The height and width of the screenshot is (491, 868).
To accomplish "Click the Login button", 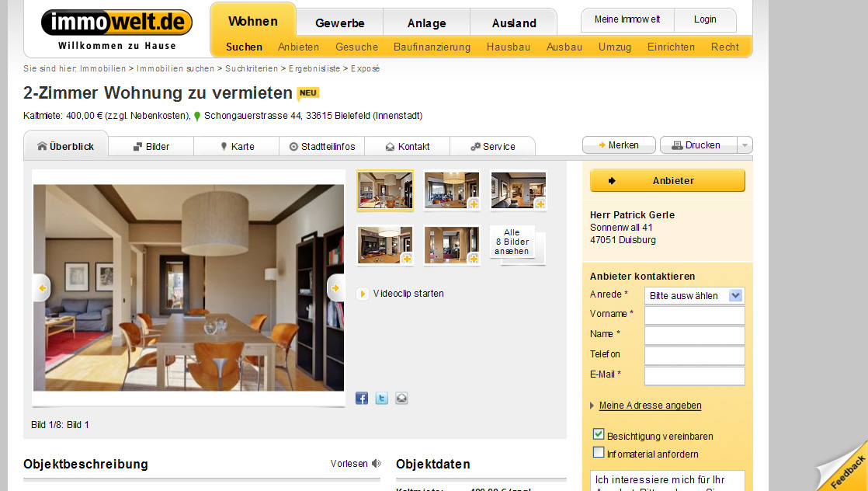I will pyautogui.click(x=705, y=19).
